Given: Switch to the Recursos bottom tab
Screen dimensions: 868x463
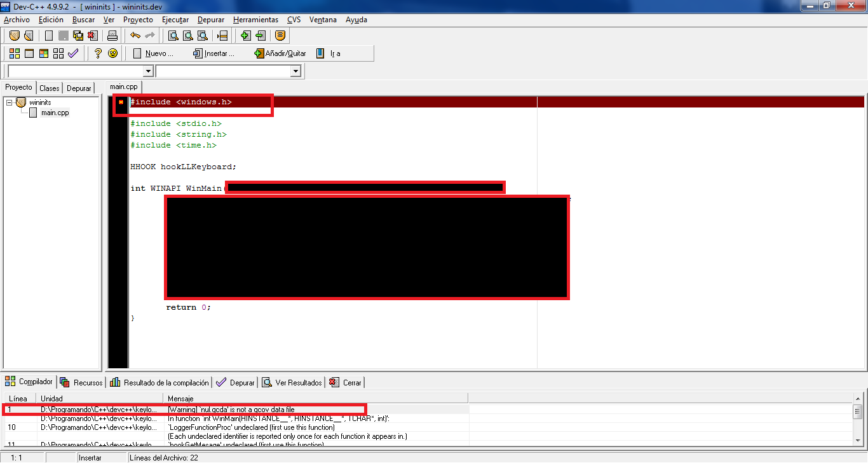Looking at the screenshot, I should [x=81, y=383].
